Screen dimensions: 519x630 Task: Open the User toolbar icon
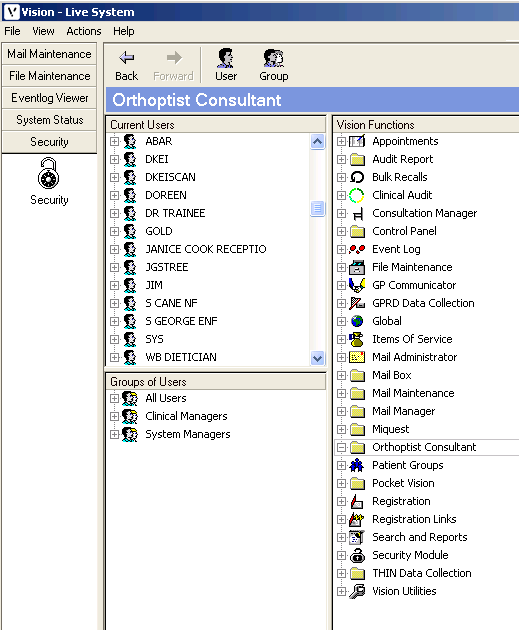pyautogui.click(x=225, y=58)
